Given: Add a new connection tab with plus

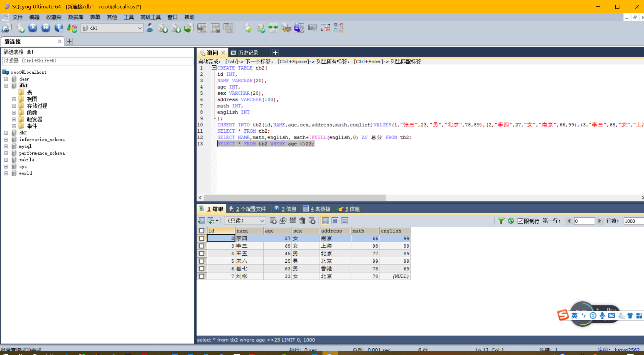Looking at the screenshot, I should (x=69, y=41).
